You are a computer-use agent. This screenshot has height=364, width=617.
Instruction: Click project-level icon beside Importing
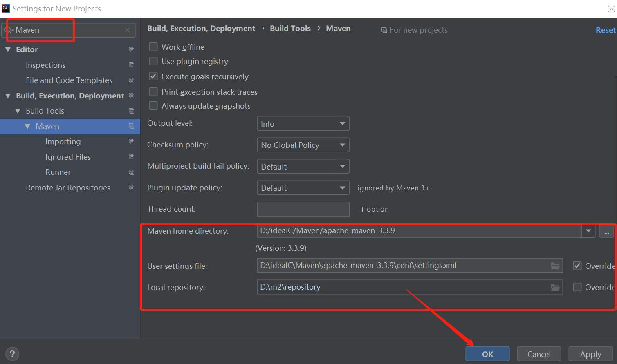(x=131, y=141)
